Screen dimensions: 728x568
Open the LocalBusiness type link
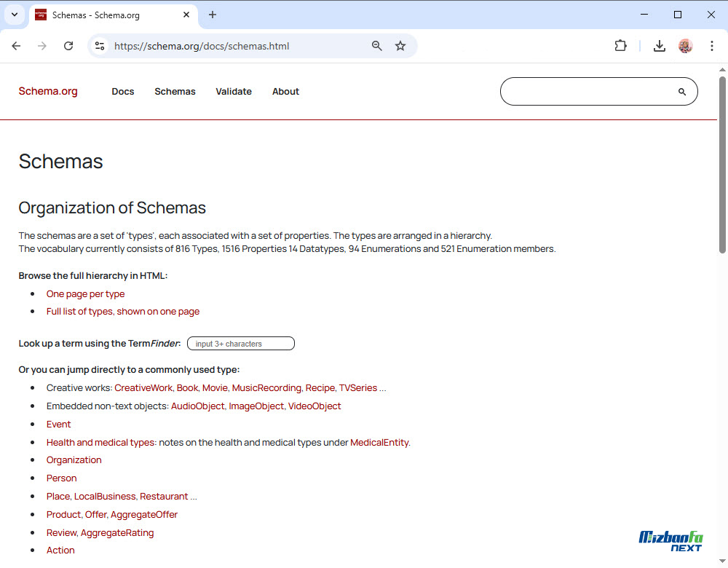[x=105, y=496]
